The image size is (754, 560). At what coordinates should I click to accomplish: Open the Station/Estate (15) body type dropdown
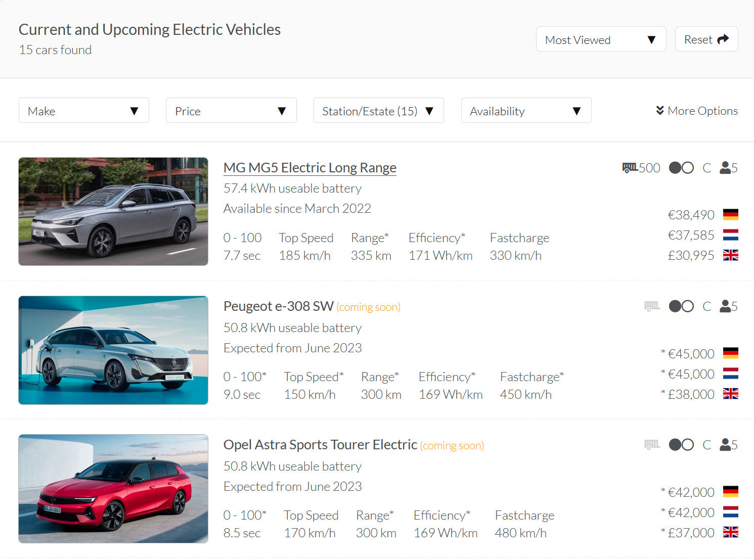(x=378, y=111)
